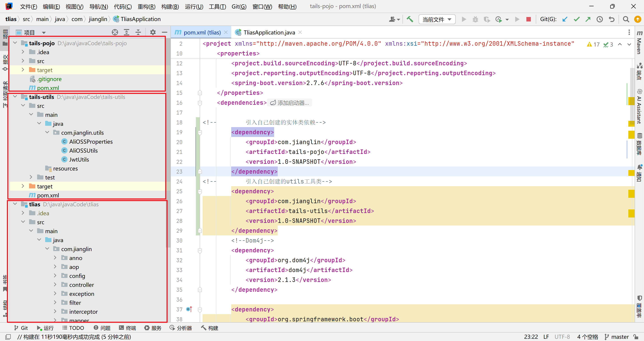Viewport: 644px width, 341px height.
Task: Select the JwtUtils class in tree
Action: pyautogui.click(x=79, y=159)
